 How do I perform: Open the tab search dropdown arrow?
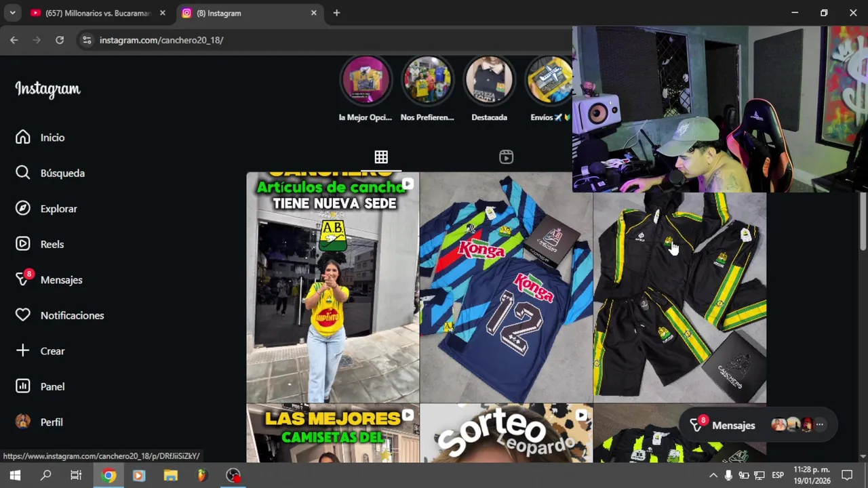pyautogui.click(x=12, y=13)
